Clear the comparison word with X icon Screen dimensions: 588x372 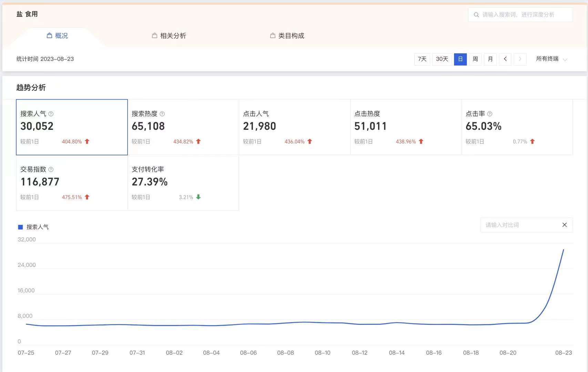(x=565, y=225)
